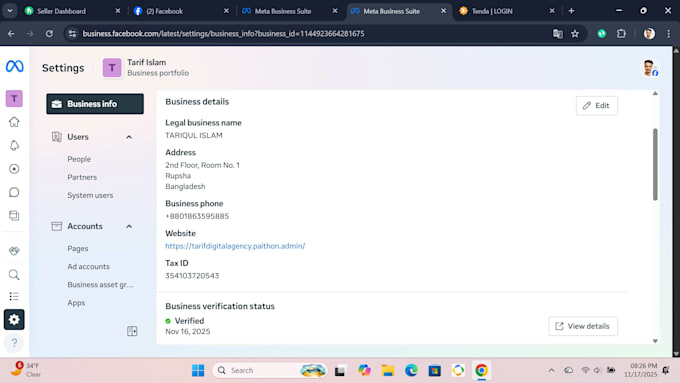Go back to previous page
680x383 pixels.
click(11, 33)
